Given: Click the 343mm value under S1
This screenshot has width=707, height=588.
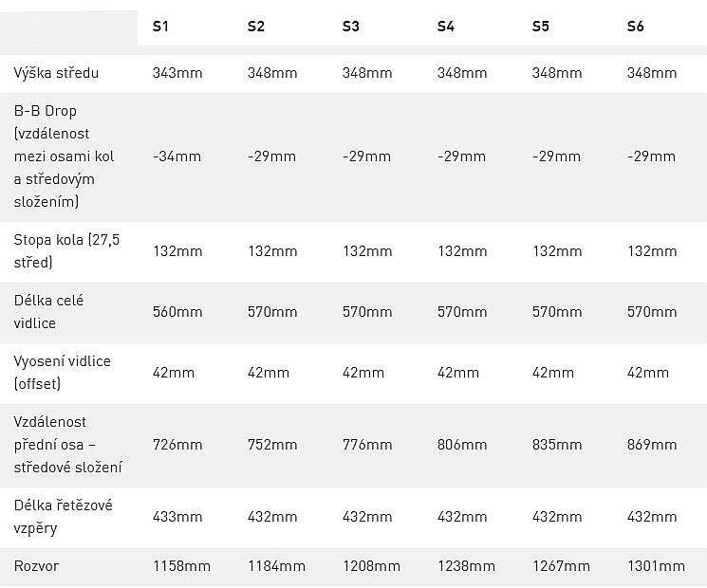Looking at the screenshot, I should click(x=177, y=73).
